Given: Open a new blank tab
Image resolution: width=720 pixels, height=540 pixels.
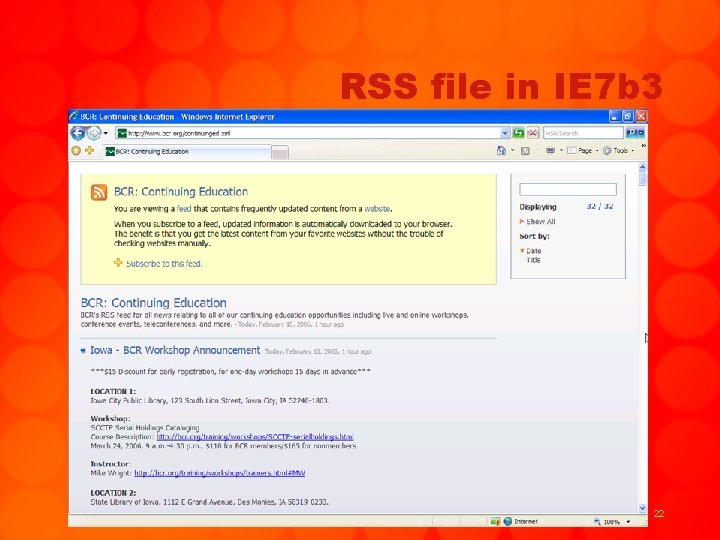Looking at the screenshot, I should click(x=280, y=152).
